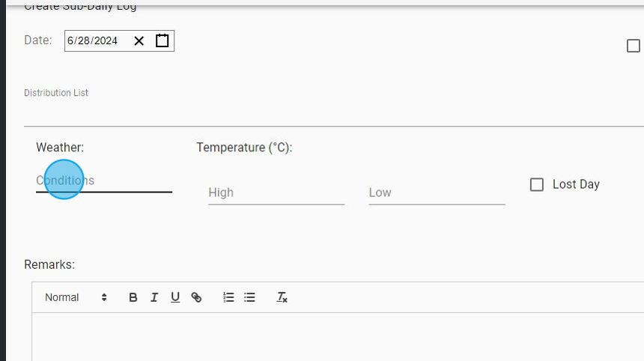
Task: Clear text formatting in Remarks toolbar
Action: pyautogui.click(x=282, y=297)
